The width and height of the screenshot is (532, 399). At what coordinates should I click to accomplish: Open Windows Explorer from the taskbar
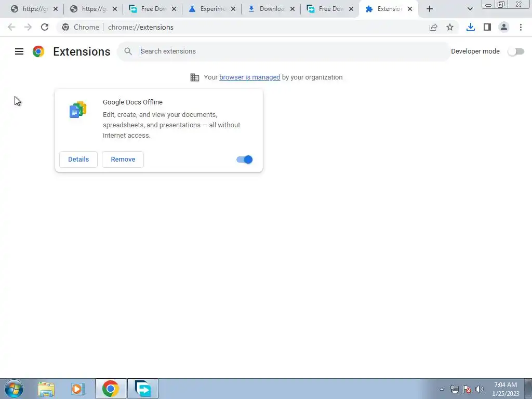(x=46, y=389)
